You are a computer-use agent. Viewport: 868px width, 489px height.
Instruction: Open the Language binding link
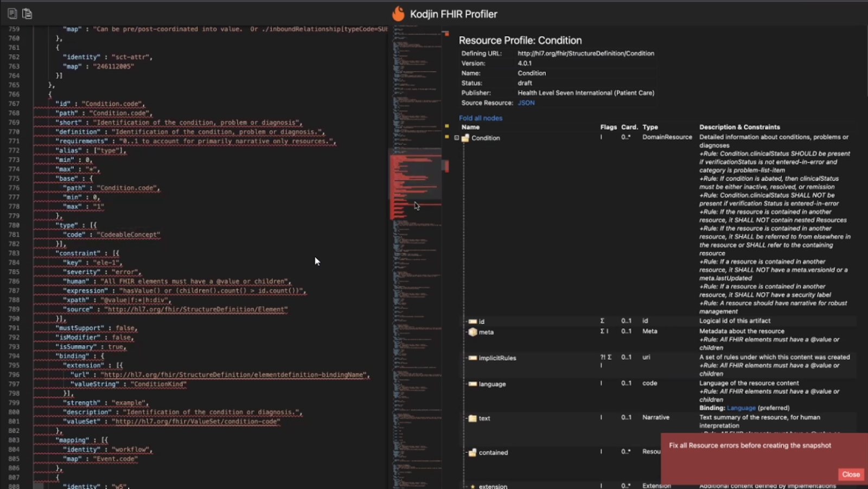click(741, 408)
